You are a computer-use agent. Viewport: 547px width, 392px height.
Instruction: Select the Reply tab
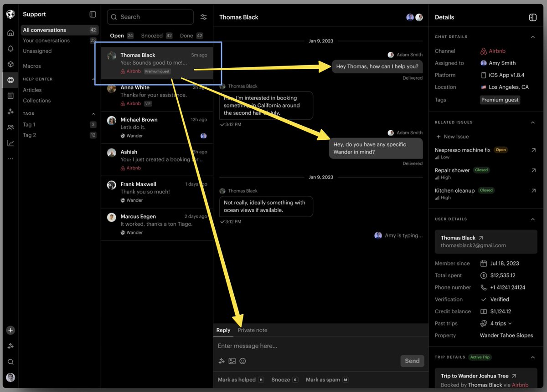pos(223,330)
